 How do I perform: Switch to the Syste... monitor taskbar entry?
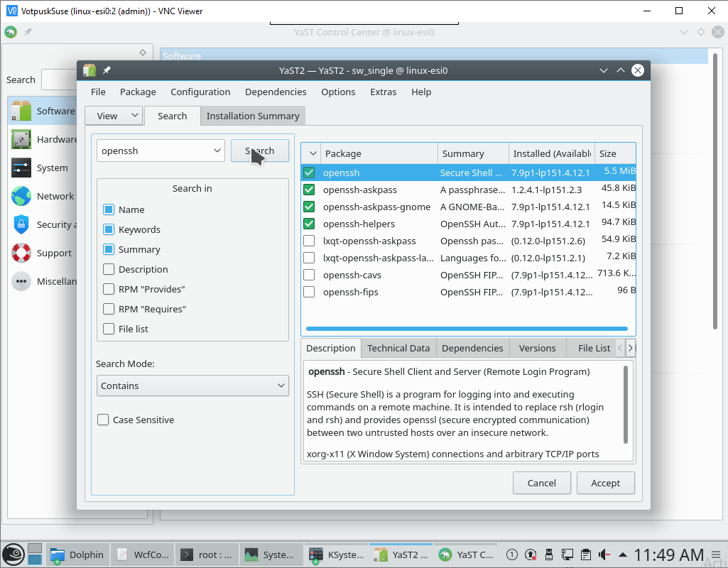pos(271,555)
